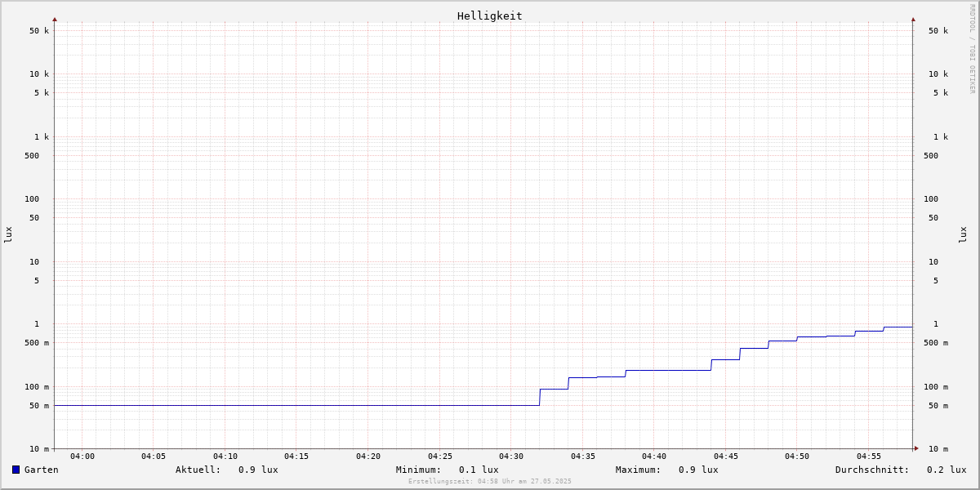The image size is (980, 490).
Task: Click the left vertical lux axis title
Action: click(x=8, y=235)
